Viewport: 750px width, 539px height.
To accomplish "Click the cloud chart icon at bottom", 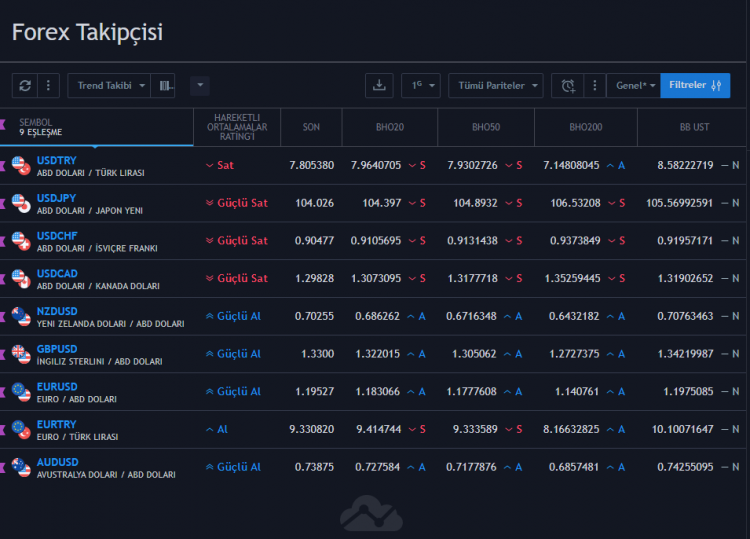I will (x=370, y=514).
